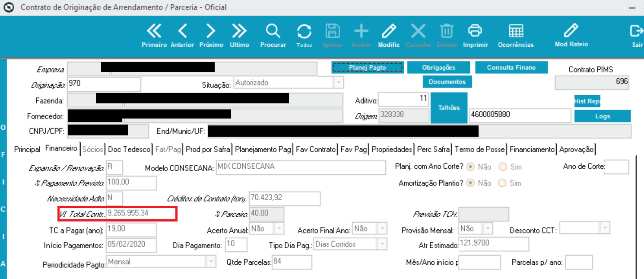Click the Atr Estimado field
Image resolution: width=644 pixels, height=279 pixels.
coord(494,244)
